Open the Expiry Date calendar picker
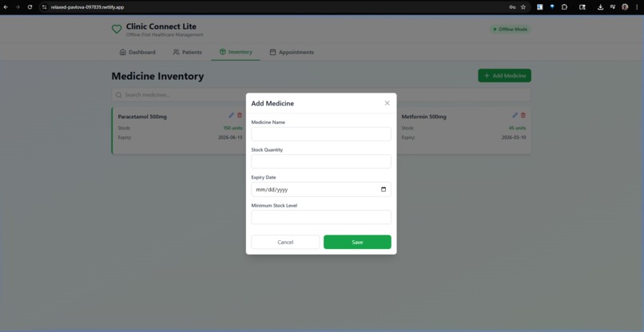Viewport: 644px width, 332px height. point(384,190)
